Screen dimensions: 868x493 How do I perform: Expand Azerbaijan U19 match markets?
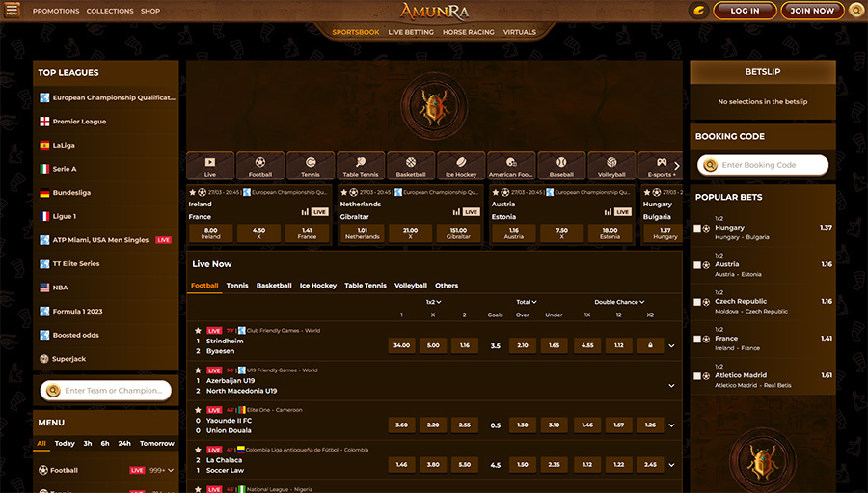671,386
